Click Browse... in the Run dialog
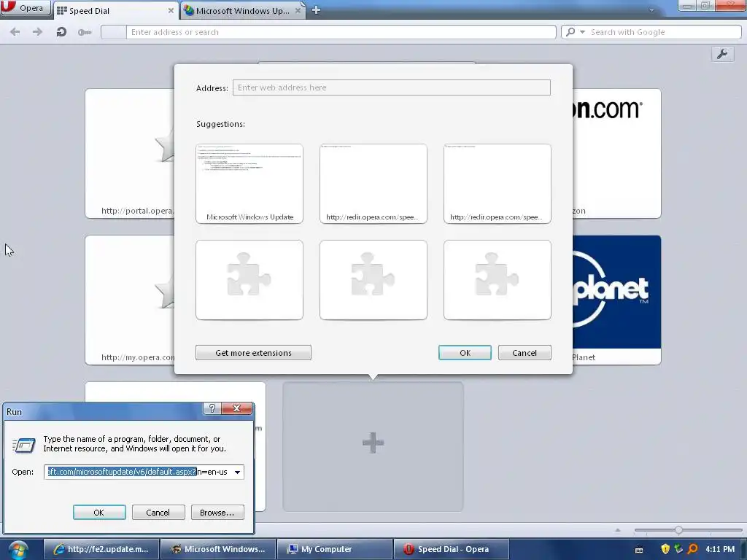Screen dimensions: 747x560 [217, 513]
